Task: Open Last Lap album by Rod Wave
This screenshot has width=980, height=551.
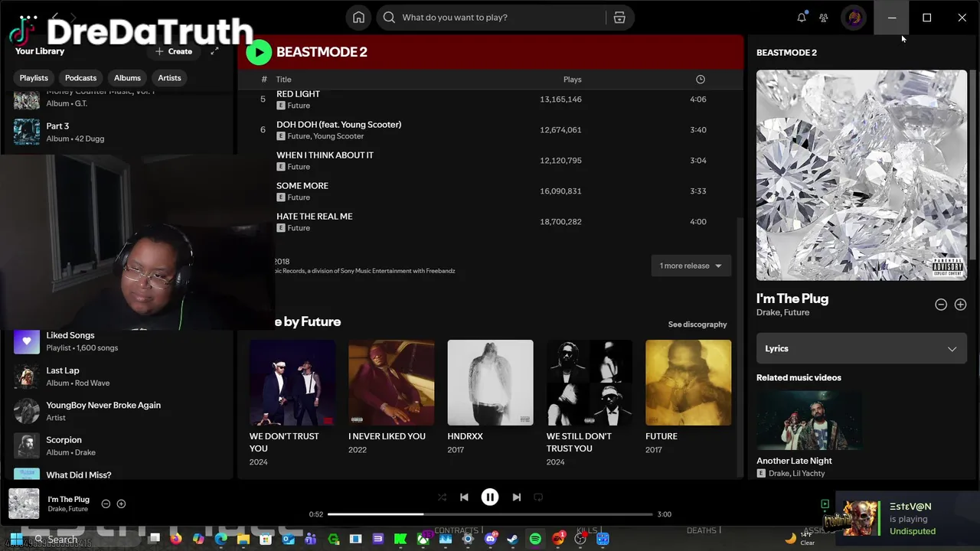Action: tap(119, 377)
